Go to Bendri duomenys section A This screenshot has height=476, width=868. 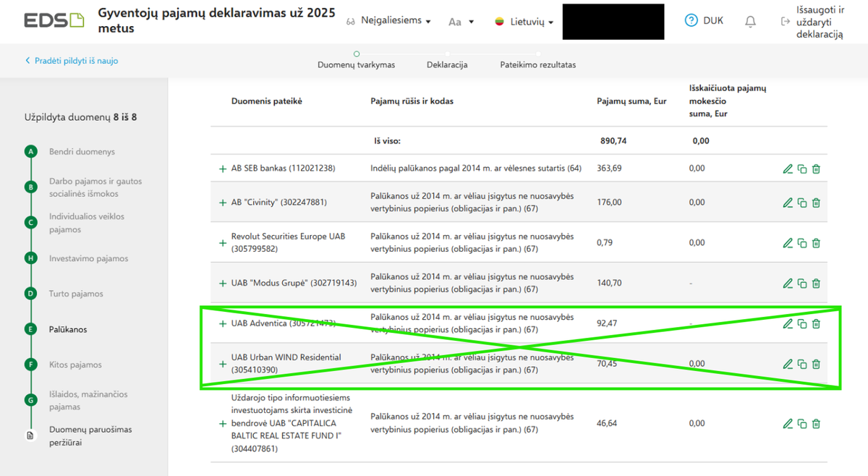pyautogui.click(x=82, y=152)
